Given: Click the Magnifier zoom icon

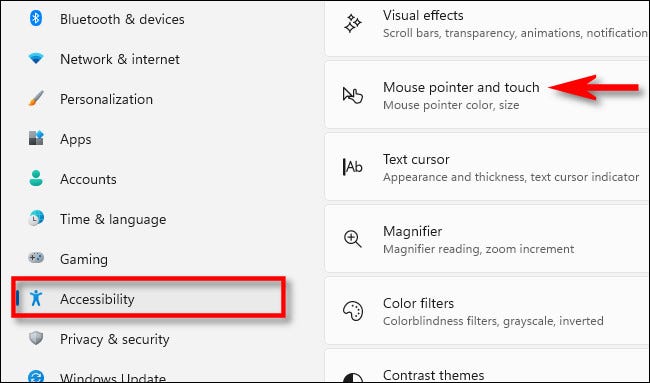Looking at the screenshot, I should click(353, 240).
